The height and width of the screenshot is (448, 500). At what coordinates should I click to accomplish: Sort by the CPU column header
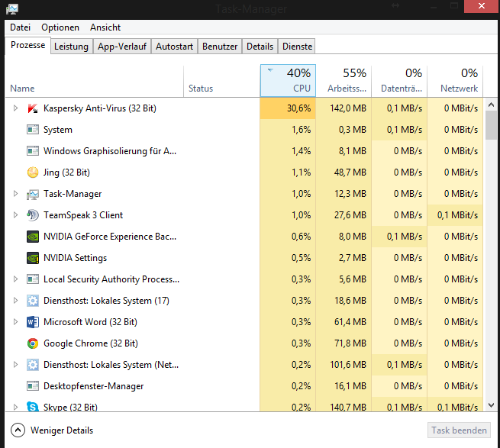(x=288, y=81)
